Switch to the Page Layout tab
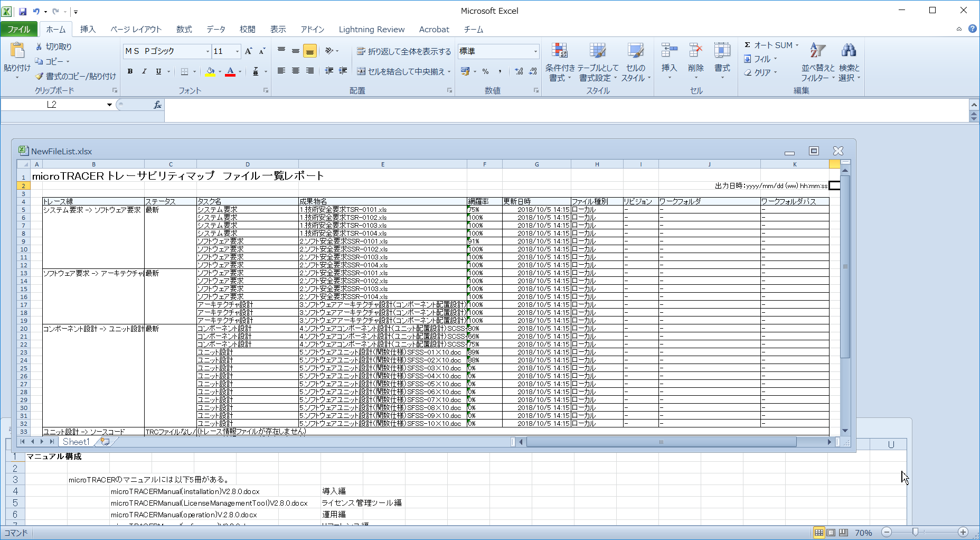The image size is (980, 540). tap(136, 29)
